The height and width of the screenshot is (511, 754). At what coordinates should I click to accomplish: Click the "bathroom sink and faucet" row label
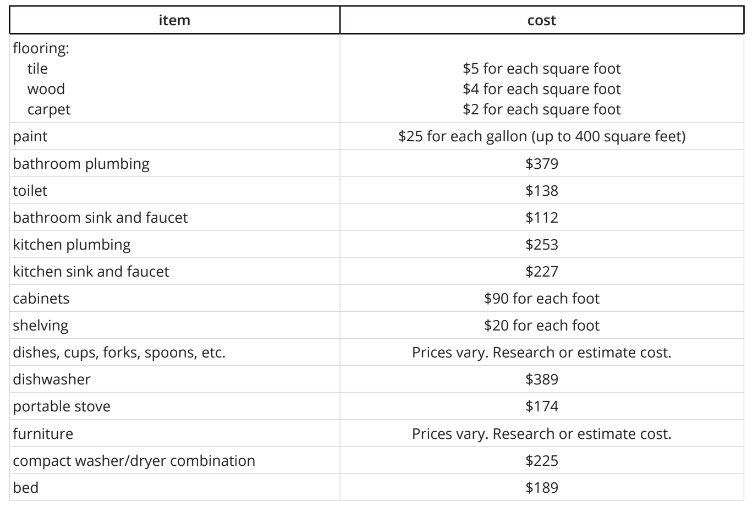point(100,217)
